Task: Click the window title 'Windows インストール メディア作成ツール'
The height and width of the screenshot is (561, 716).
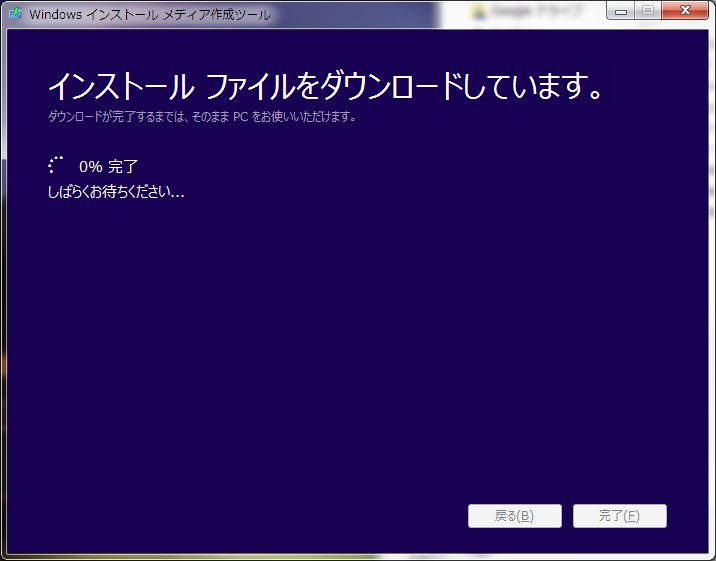Action: tap(150, 15)
